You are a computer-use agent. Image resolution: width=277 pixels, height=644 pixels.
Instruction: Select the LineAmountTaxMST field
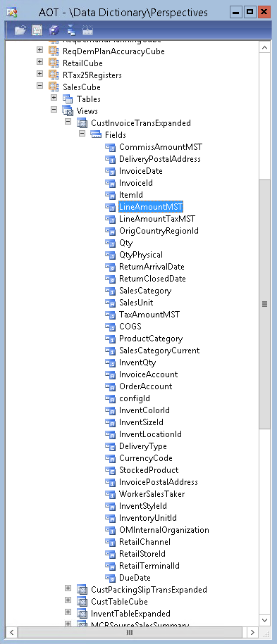156,218
